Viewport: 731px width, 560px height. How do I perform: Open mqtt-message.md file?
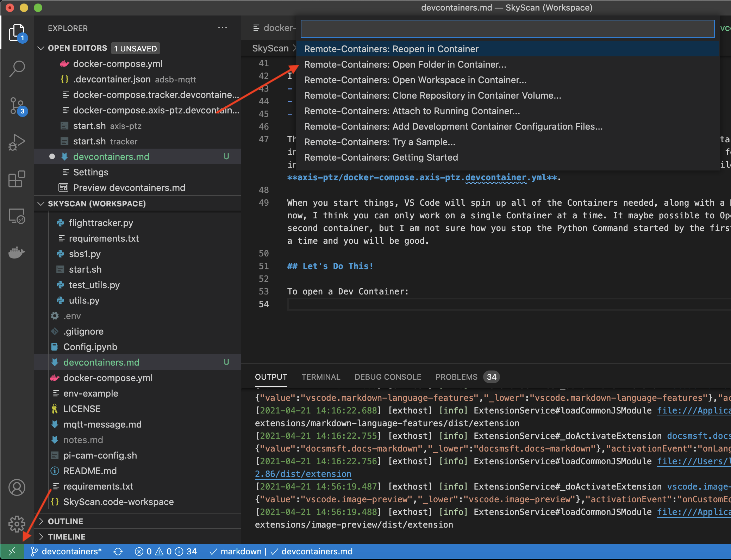pyautogui.click(x=137, y=424)
